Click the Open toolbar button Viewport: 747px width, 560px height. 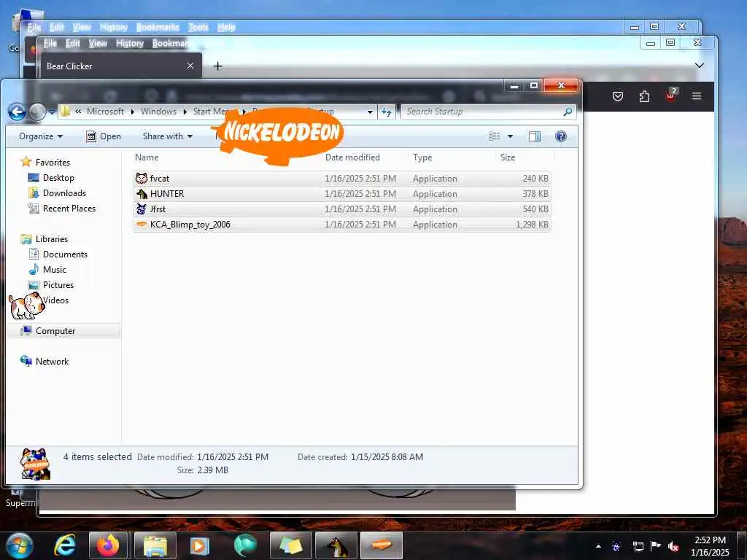click(x=104, y=136)
